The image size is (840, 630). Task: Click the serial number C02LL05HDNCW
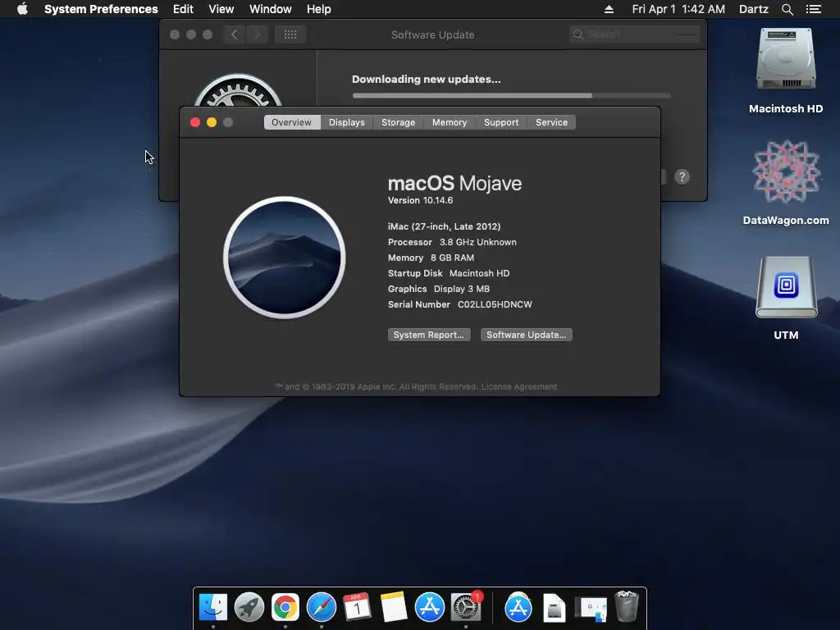495,304
